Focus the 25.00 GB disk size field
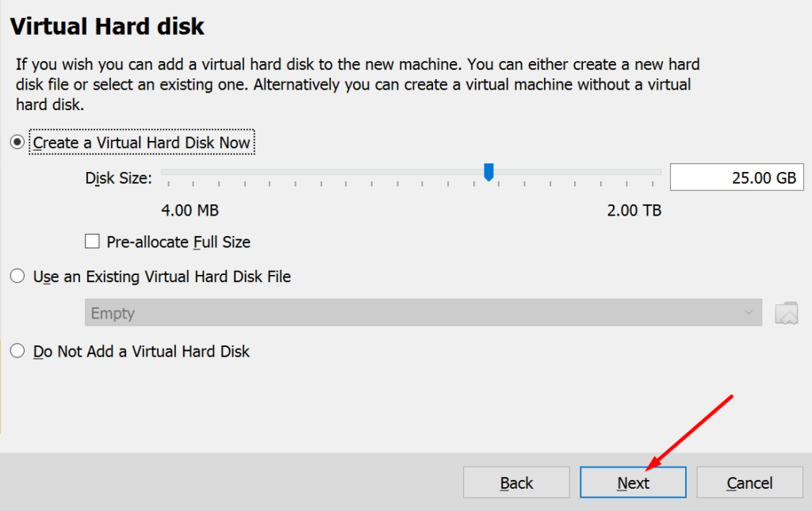 click(x=737, y=177)
